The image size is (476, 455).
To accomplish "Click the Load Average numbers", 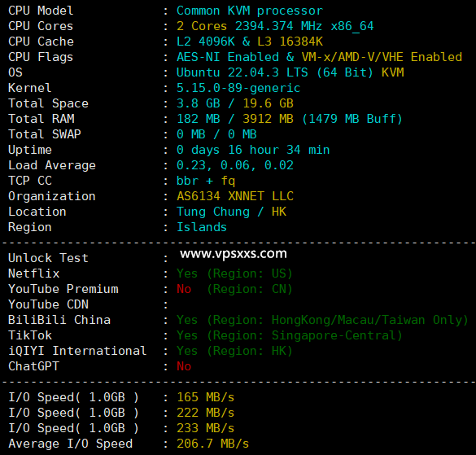I will [x=235, y=165].
